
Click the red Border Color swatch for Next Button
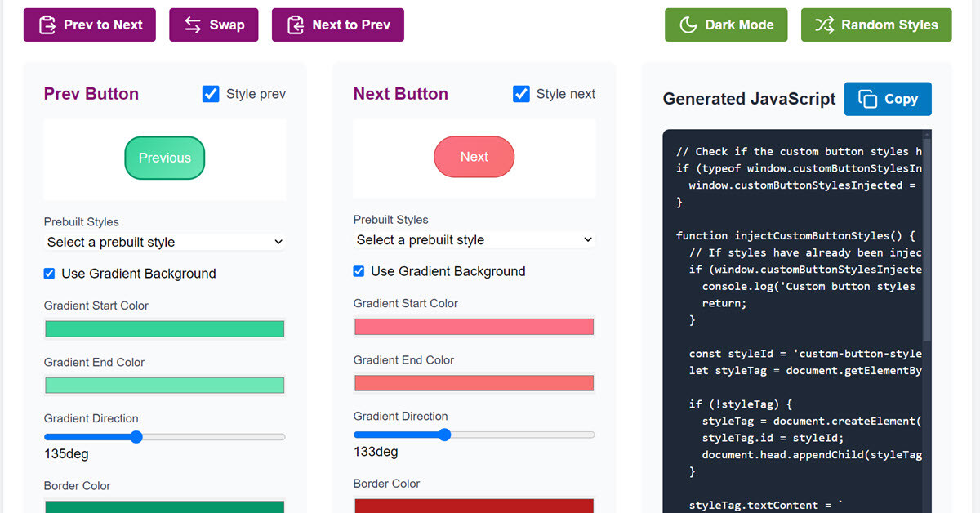tap(474, 505)
